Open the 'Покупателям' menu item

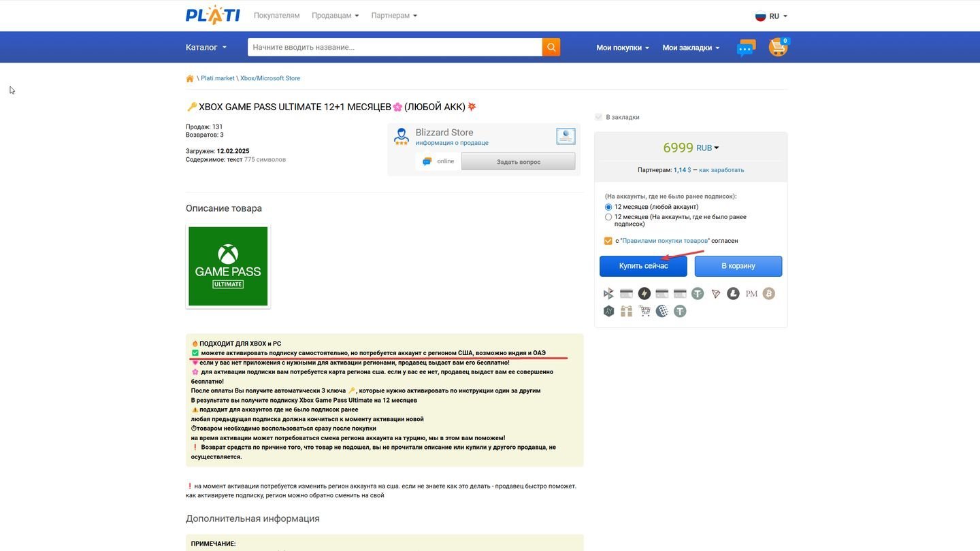pyautogui.click(x=276, y=16)
